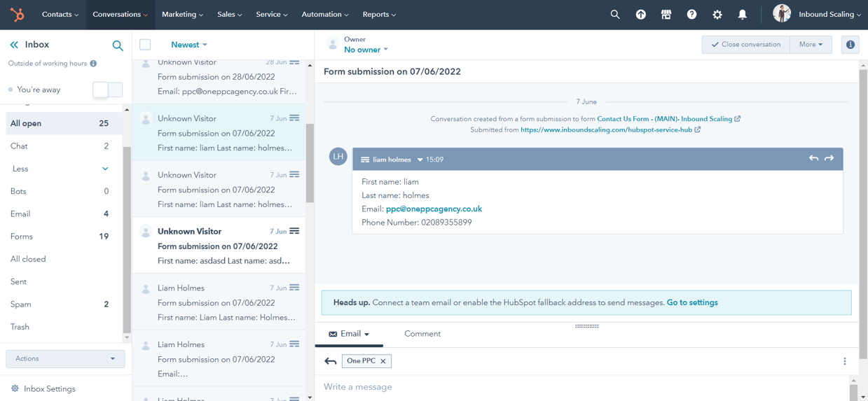
Task: Open Conversations menu
Action: point(120,14)
